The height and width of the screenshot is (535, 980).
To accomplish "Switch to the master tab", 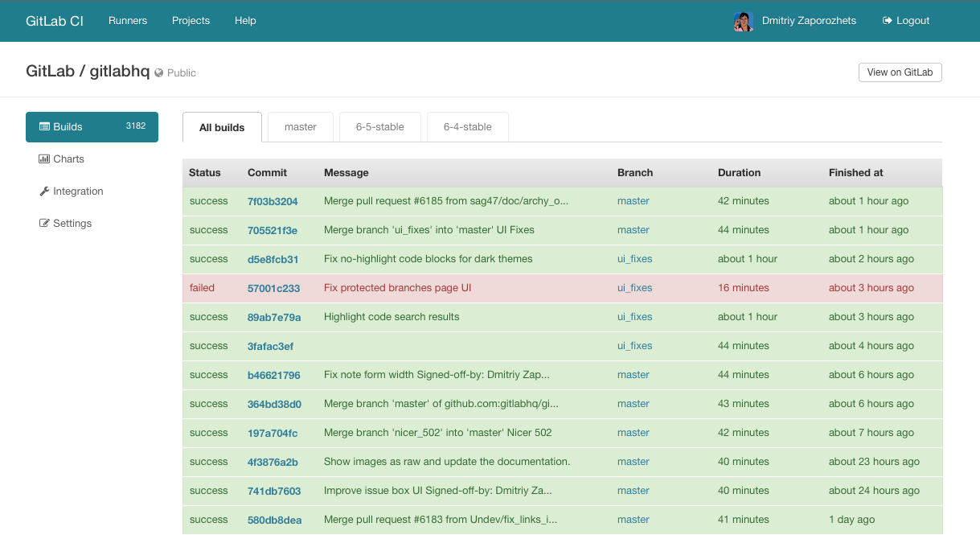I will (x=301, y=127).
